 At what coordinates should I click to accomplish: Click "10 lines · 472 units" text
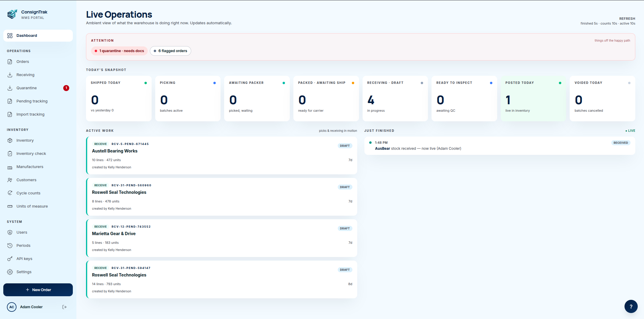[106, 160]
